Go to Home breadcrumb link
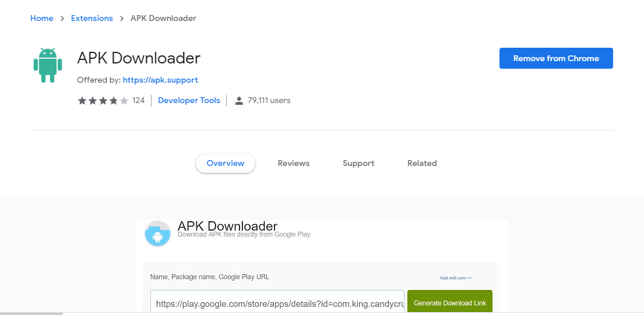Screen dimensions: 644x315 pyautogui.click(x=41, y=19)
